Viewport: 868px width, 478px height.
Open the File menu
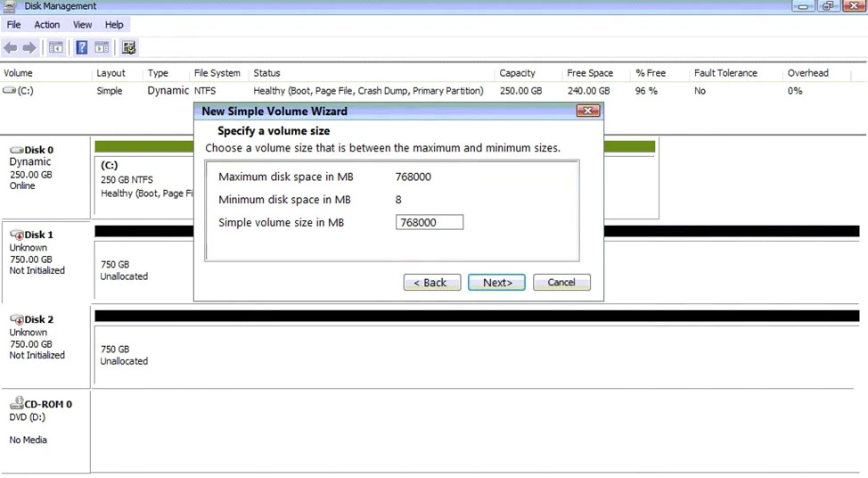[13, 25]
